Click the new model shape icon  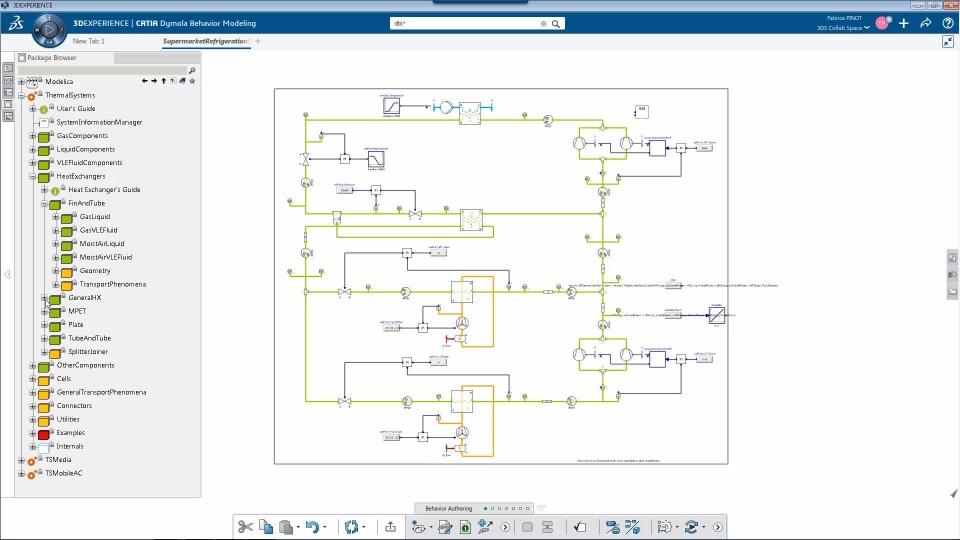[x=419, y=527]
